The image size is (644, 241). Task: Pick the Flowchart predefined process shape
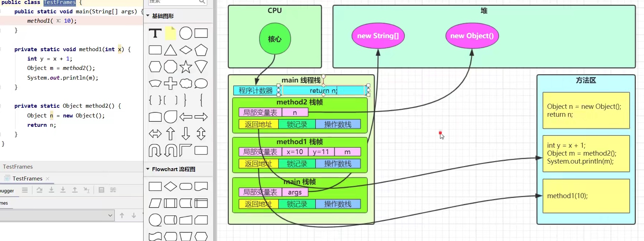pyautogui.click(x=171, y=203)
